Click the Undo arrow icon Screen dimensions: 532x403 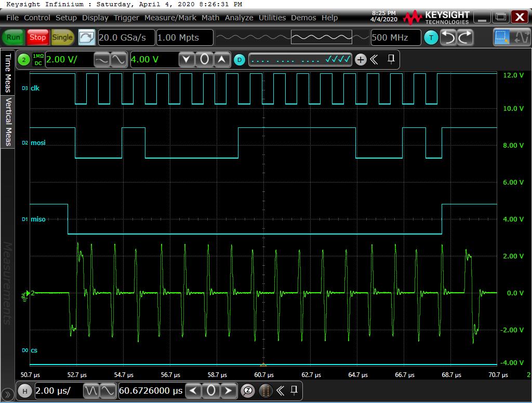(448, 37)
